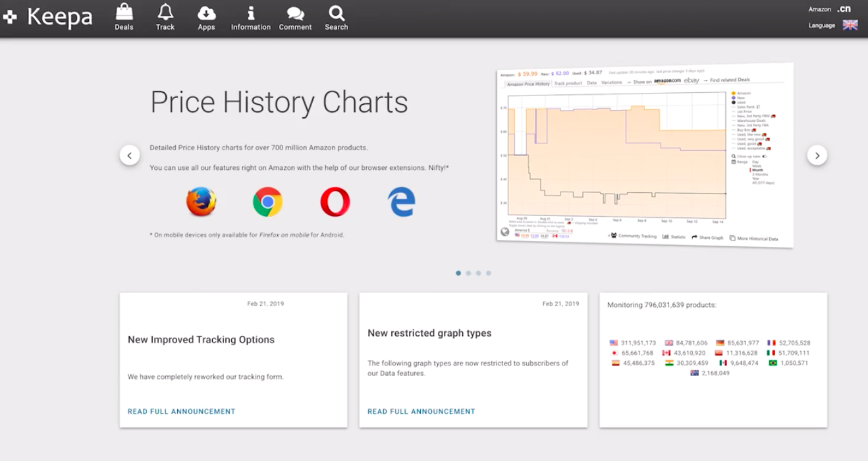Jump to the second carousel dot
Viewport: 868px width, 461px height.
click(x=468, y=273)
